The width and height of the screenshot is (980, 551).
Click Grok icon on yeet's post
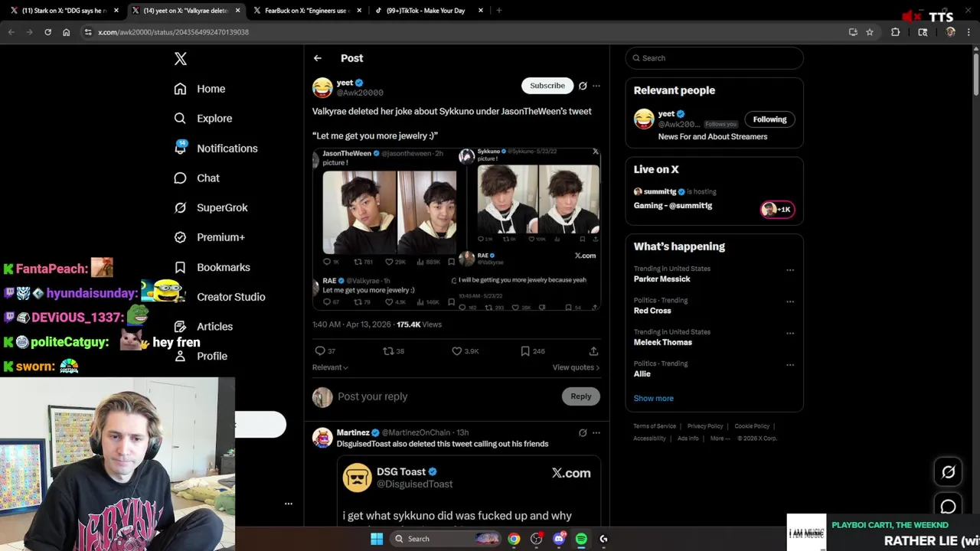[x=583, y=86]
